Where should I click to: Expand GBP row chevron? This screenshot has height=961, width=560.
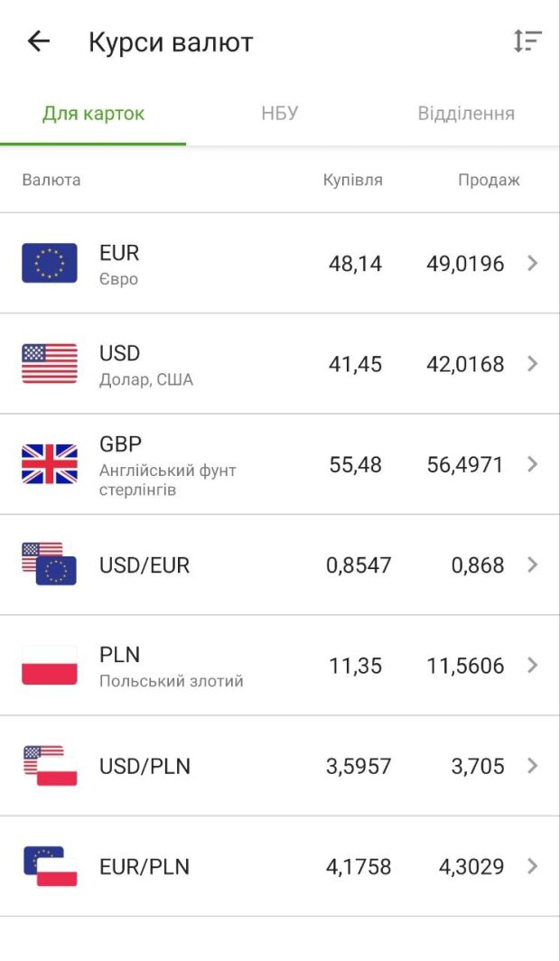[x=532, y=464]
